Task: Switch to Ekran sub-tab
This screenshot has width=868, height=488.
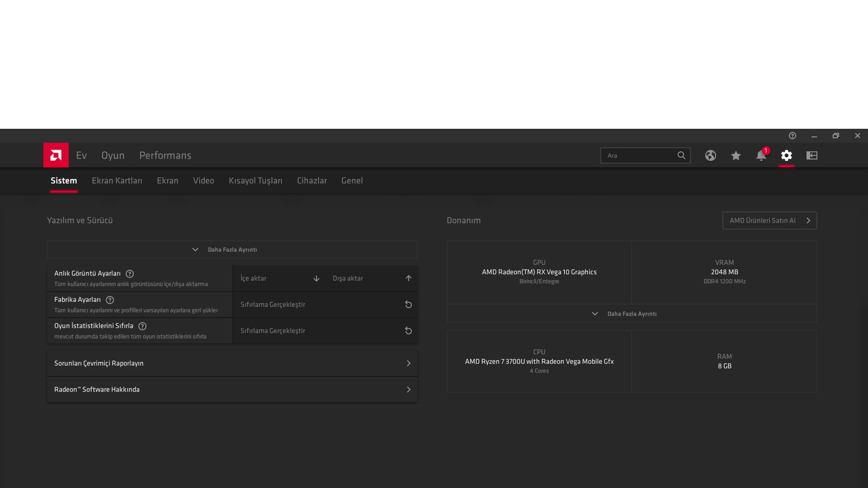Action: [x=168, y=181]
